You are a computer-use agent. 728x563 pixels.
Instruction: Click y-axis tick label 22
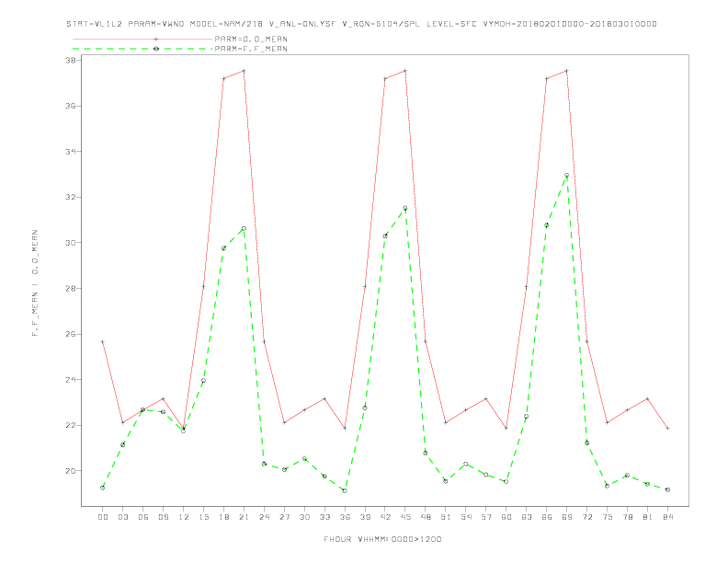pos(71,425)
